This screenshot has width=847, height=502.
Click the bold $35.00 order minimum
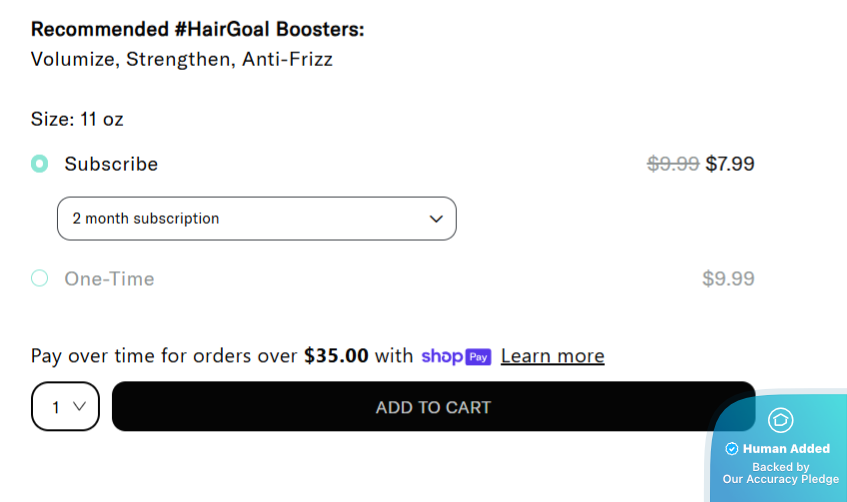pyautogui.click(x=336, y=356)
